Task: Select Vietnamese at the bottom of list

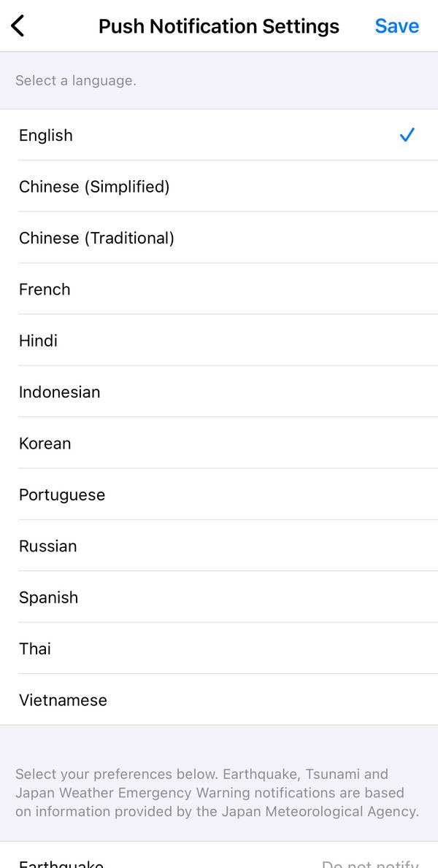Action: (219, 700)
